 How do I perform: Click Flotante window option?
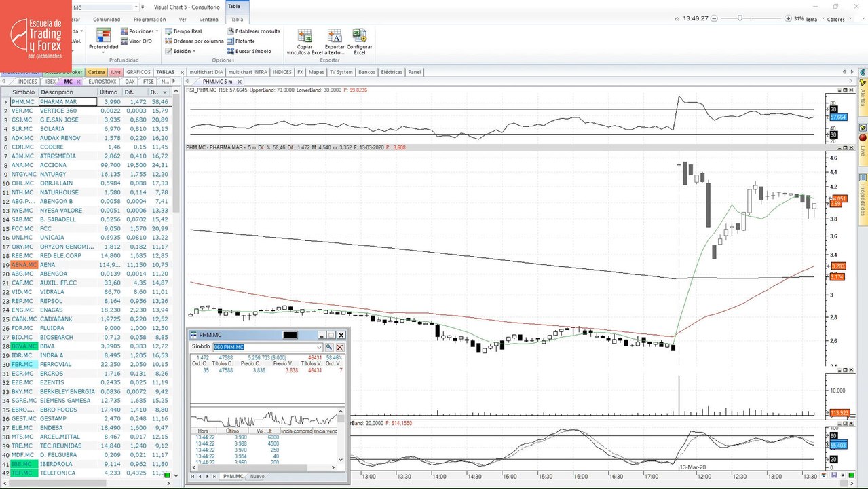(x=241, y=41)
